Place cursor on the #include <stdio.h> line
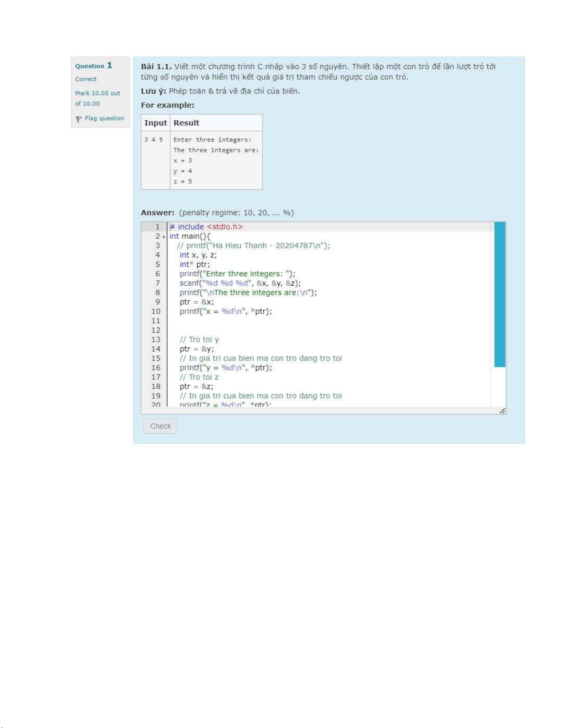 pyautogui.click(x=206, y=227)
